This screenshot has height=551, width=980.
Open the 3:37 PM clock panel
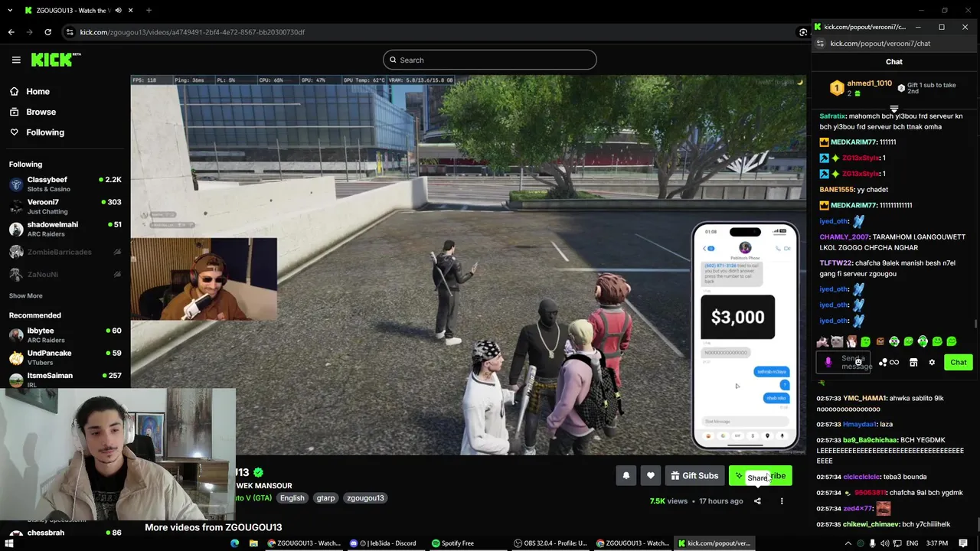tap(937, 543)
